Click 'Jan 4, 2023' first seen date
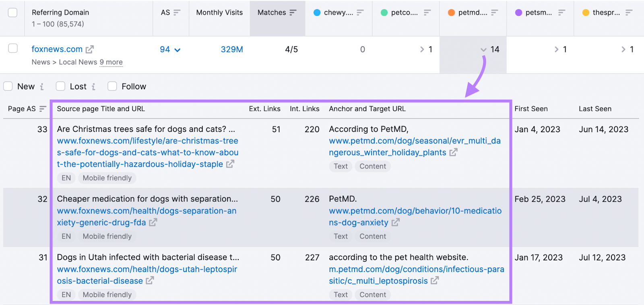The image size is (644, 305). click(x=537, y=129)
